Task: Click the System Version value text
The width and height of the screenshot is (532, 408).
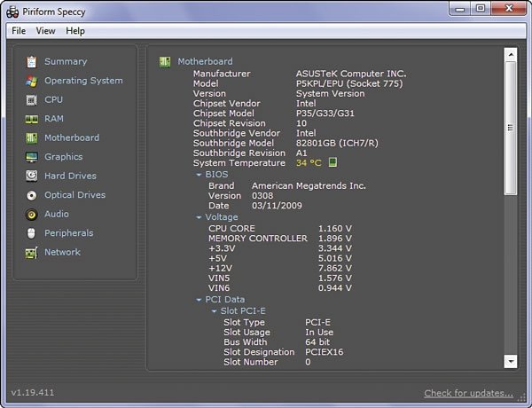Action: click(x=330, y=94)
